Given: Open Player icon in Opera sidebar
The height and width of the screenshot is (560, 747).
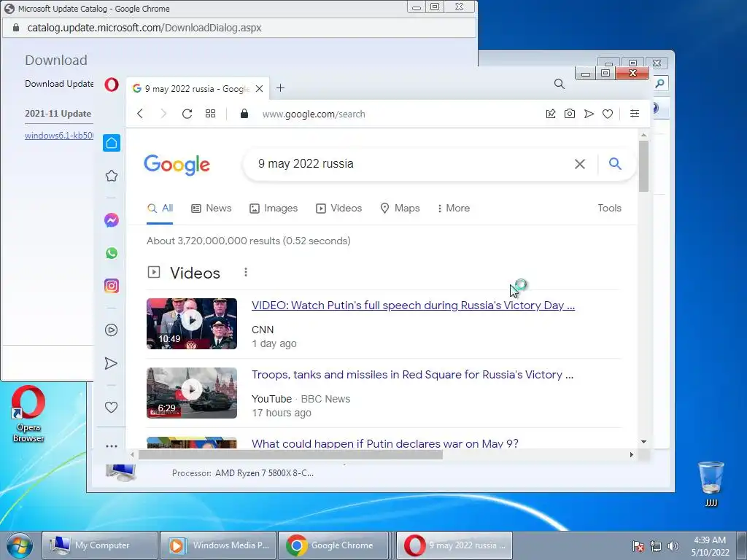Looking at the screenshot, I should [112, 330].
